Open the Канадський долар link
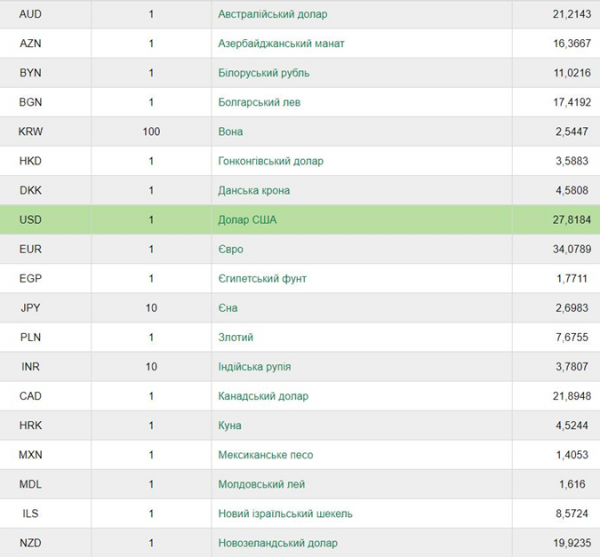This screenshot has height=557, width=600. [263, 396]
